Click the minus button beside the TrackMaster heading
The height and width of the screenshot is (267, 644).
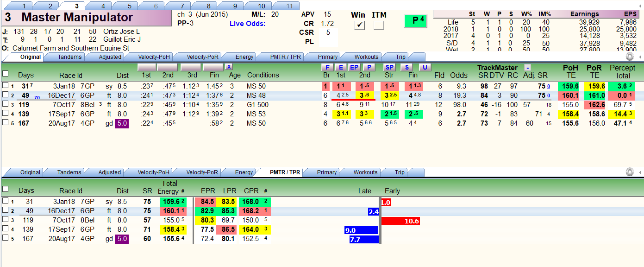[x=527, y=68]
